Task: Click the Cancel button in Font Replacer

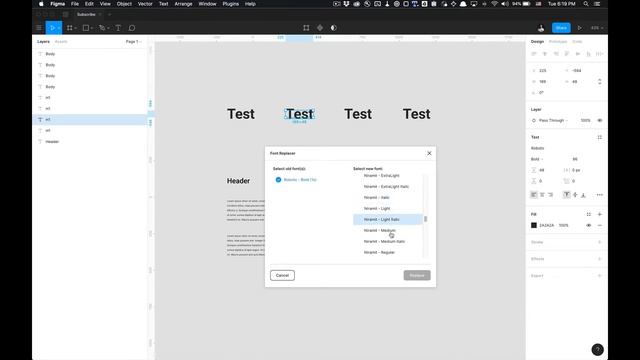Action: [x=282, y=276]
